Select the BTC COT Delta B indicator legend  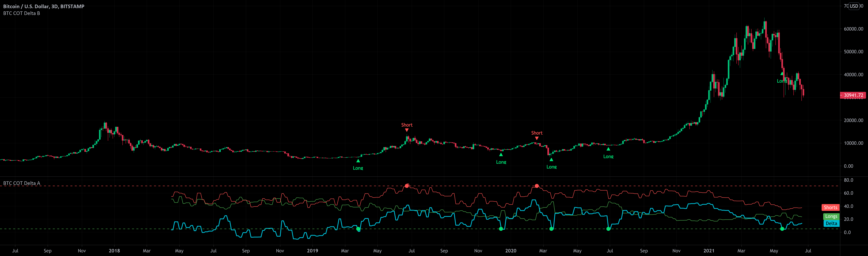[x=22, y=13]
